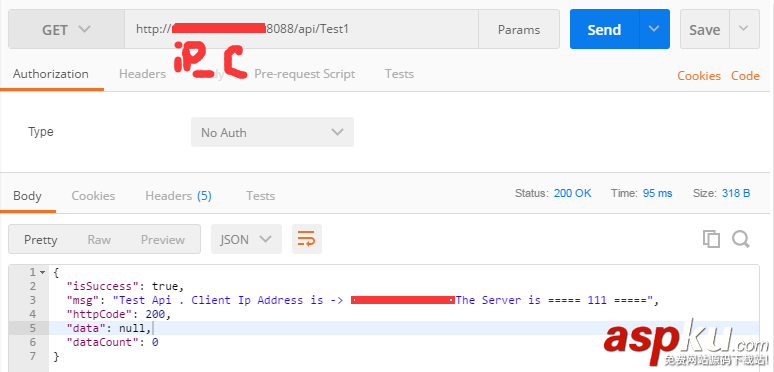Choose the Preview view mode
774x372 pixels.
pyautogui.click(x=162, y=239)
